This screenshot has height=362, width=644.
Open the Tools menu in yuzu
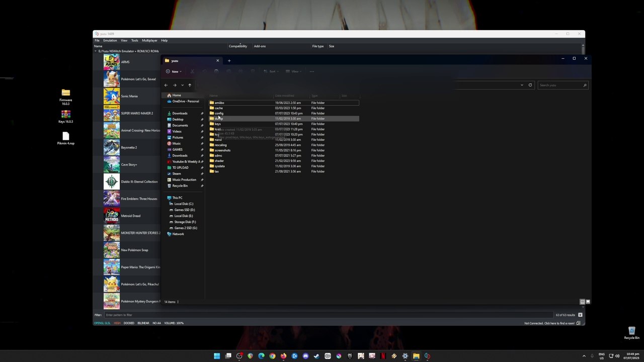(134, 40)
